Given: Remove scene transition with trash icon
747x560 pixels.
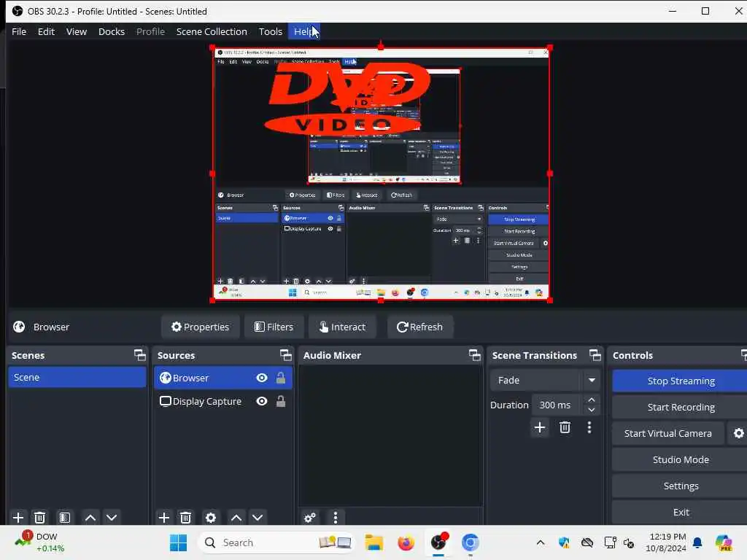Looking at the screenshot, I should 565,427.
